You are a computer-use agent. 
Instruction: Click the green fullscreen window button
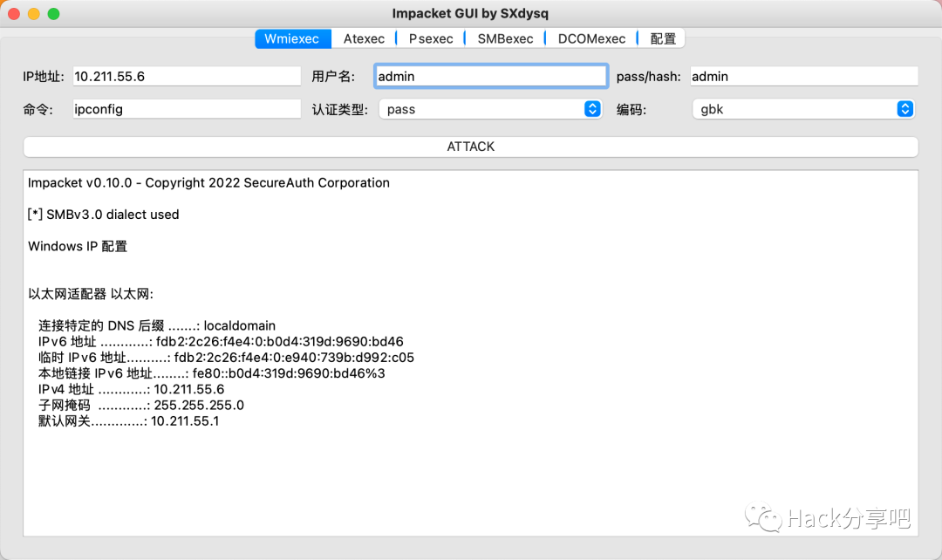pos(52,13)
